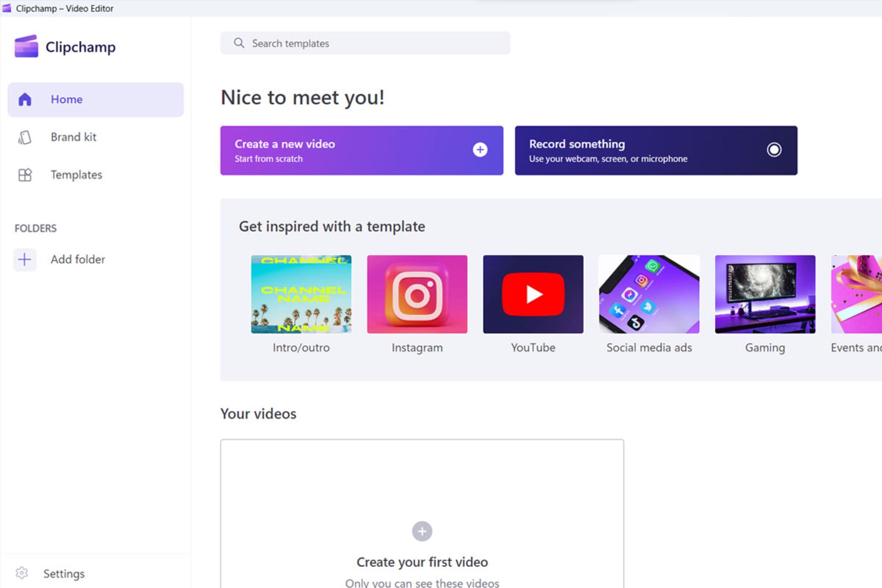
Task: Click Add folder label
Action: click(78, 260)
